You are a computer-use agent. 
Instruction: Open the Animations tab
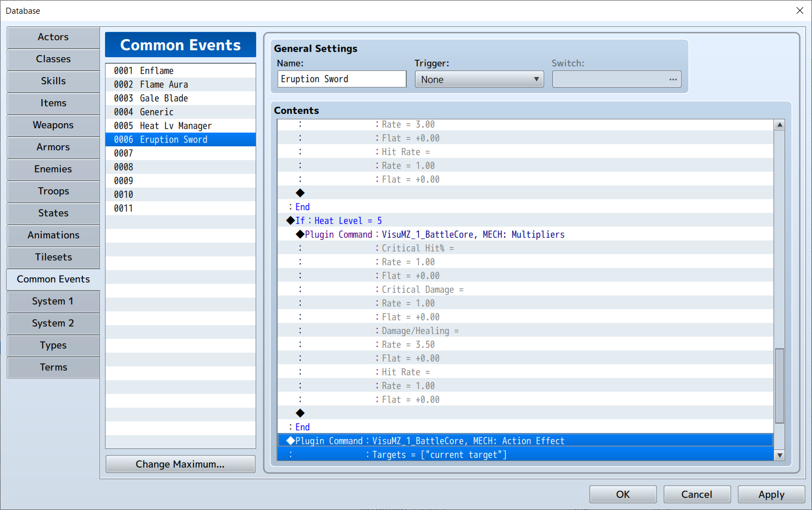[53, 235]
